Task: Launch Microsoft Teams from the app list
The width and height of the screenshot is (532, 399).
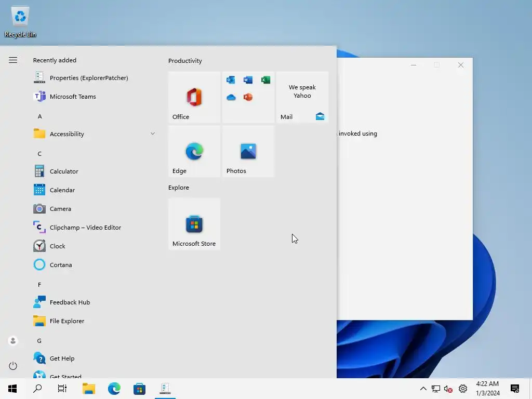Action: pos(95,96)
